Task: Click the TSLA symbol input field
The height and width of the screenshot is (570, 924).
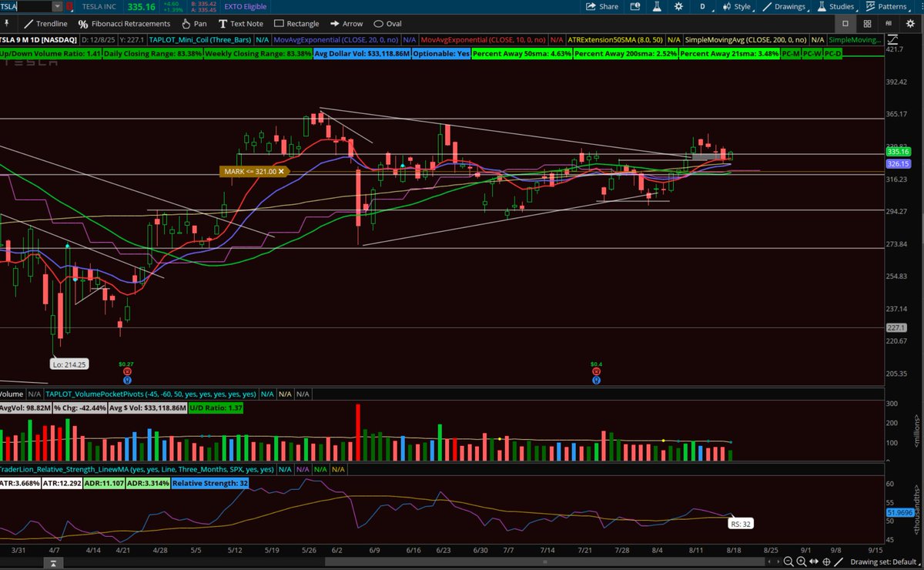Action: 26,6
